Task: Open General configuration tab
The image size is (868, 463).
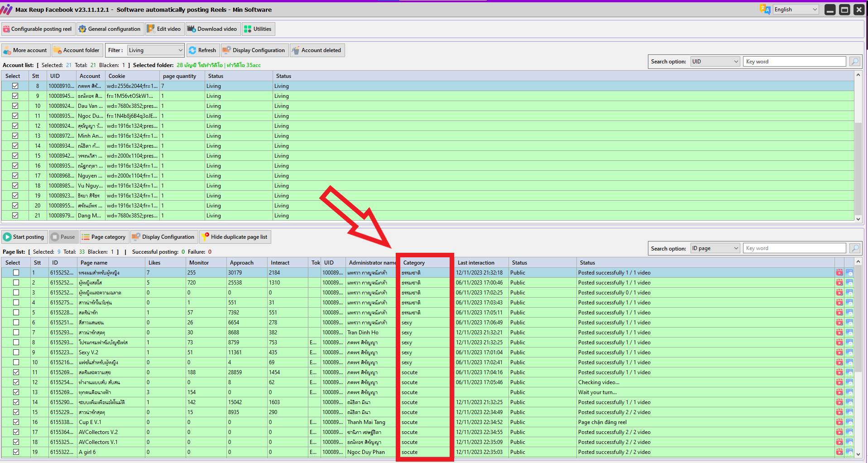Action: (x=110, y=29)
